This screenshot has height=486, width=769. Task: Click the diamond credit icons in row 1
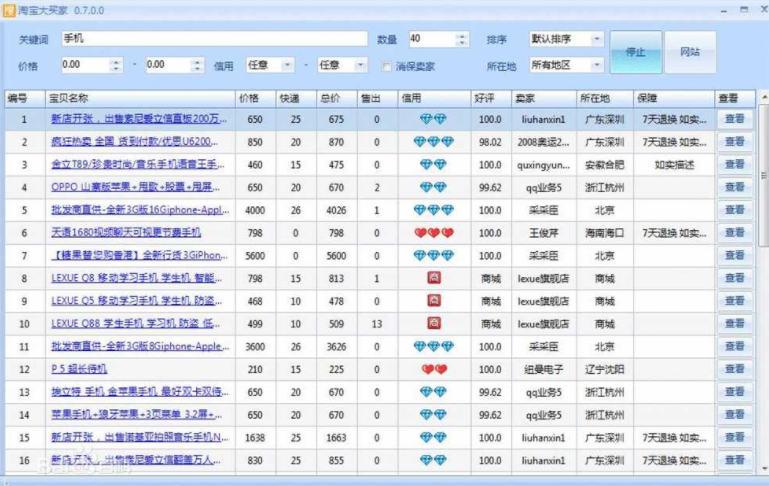pos(434,119)
